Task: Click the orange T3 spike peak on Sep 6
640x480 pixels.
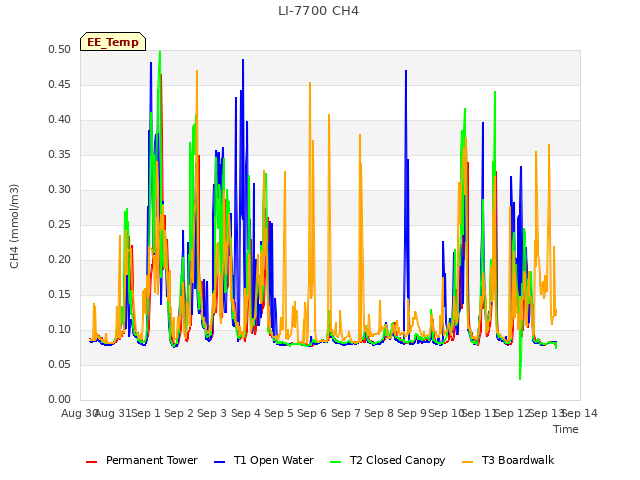Action: [x=310, y=83]
